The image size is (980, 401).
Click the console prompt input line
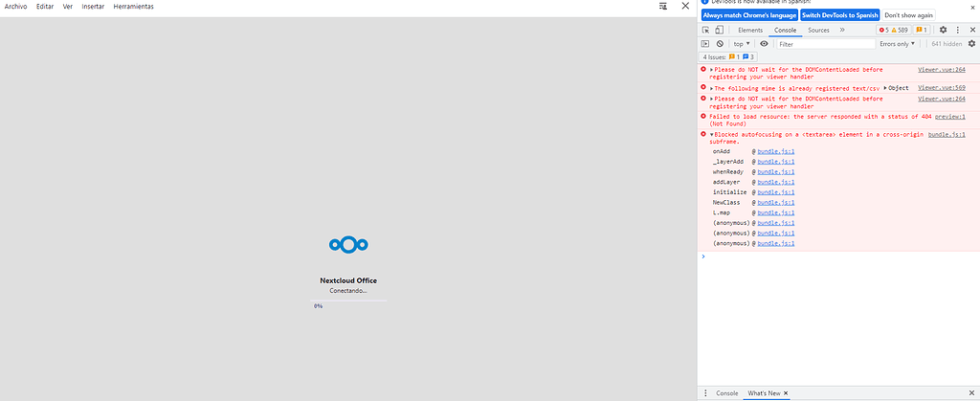click(840, 256)
